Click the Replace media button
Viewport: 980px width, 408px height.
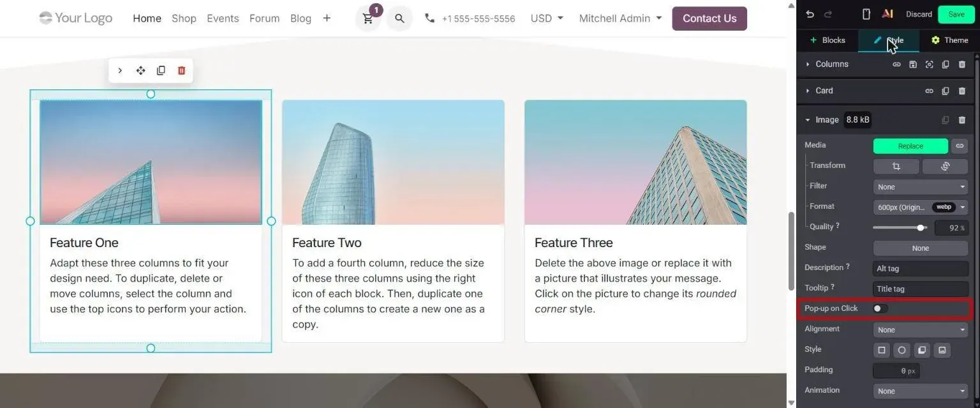(x=910, y=146)
